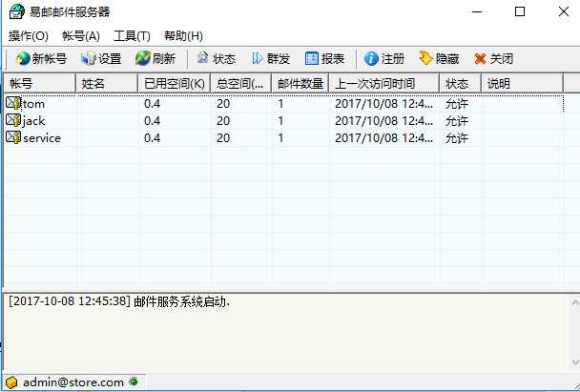Click the 群发 mass-send toolbar button

pos(271,59)
